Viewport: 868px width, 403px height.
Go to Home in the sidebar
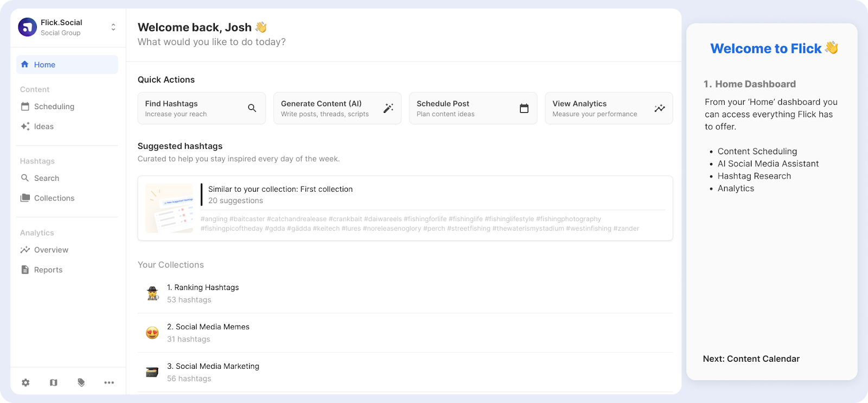(x=44, y=65)
